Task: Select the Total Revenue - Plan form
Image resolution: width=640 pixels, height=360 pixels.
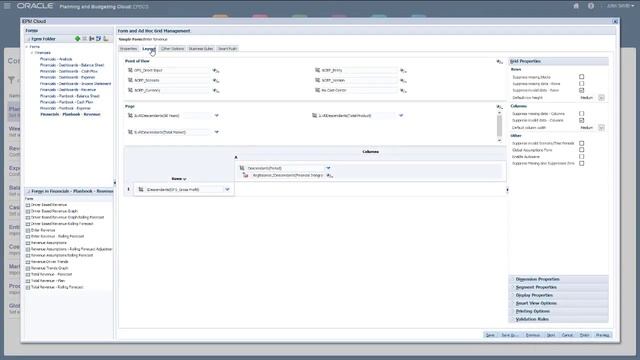Action: click(48, 281)
